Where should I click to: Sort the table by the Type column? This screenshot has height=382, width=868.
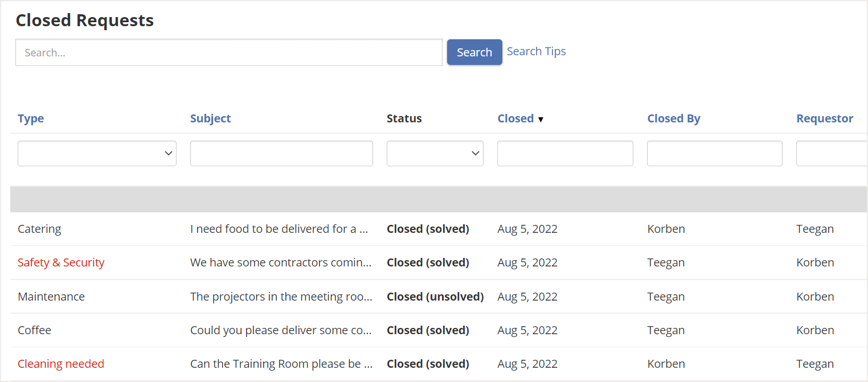coord(31,118)
